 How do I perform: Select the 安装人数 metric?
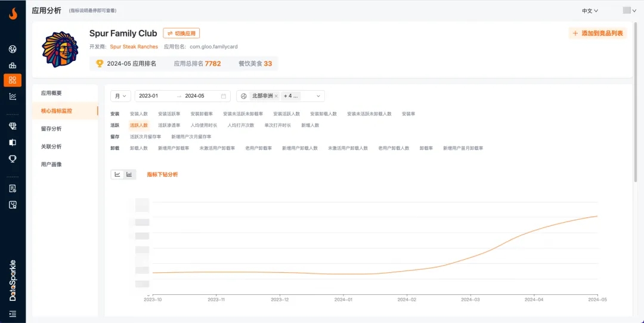139,114
